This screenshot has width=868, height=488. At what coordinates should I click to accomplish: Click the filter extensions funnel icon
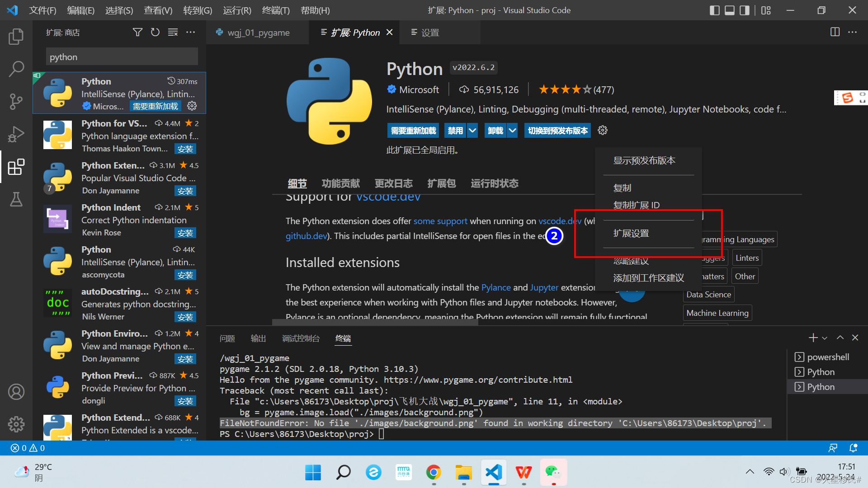click(x=137, y=33)
